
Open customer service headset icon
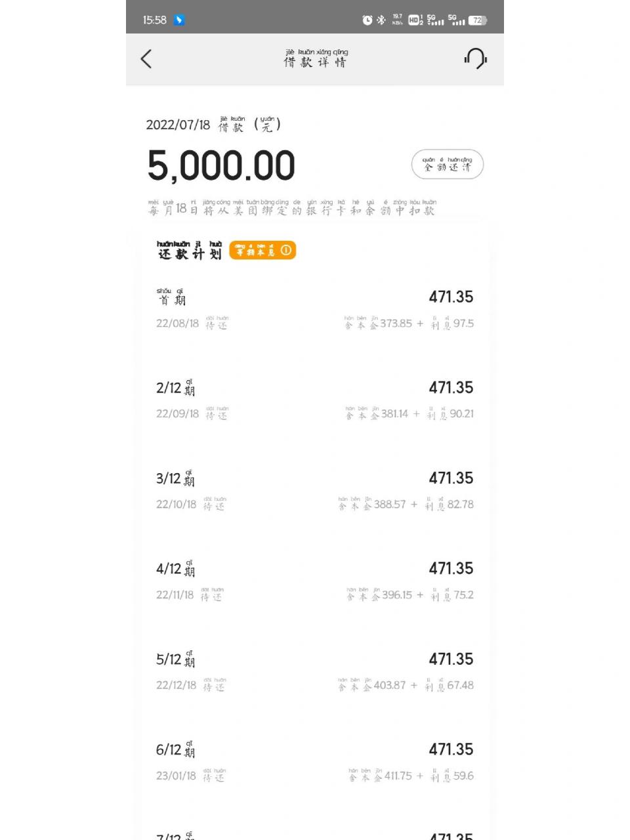pos(476,59)
